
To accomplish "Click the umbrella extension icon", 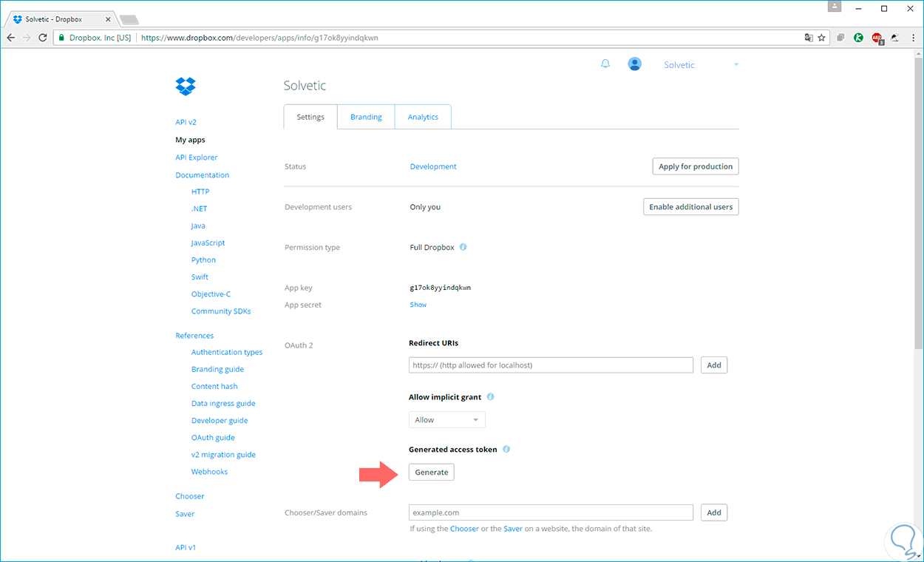I will tap(894, 38).
